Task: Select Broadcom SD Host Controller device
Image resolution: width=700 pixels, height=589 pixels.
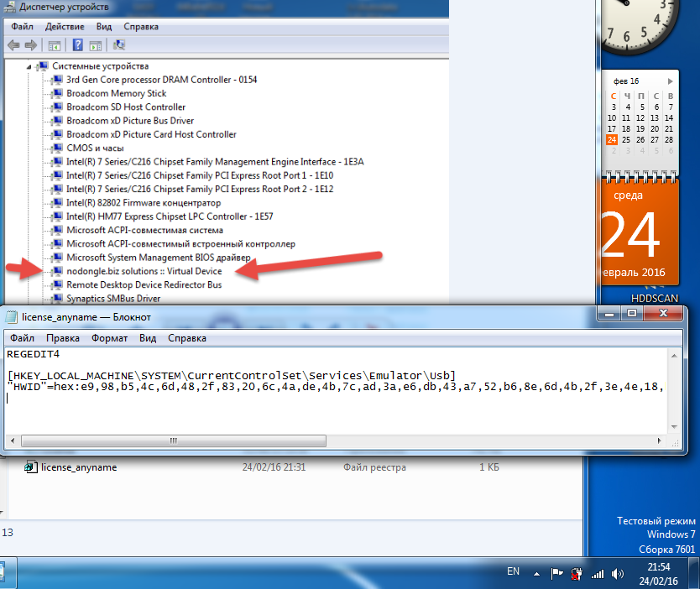Action: tap(126, 107)
